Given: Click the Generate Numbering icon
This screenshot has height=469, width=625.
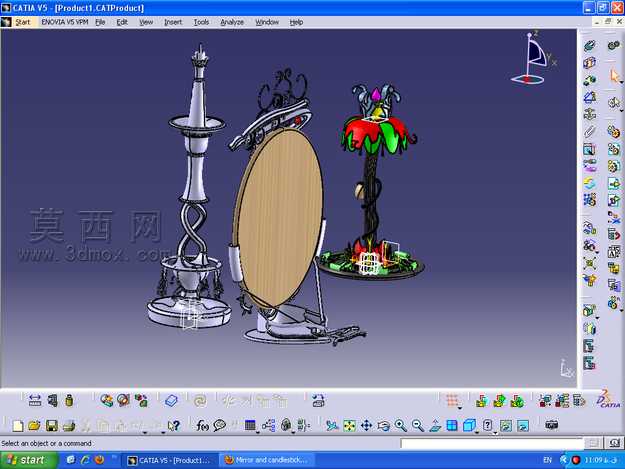Looking at the screenshot, I should [614, 251].
